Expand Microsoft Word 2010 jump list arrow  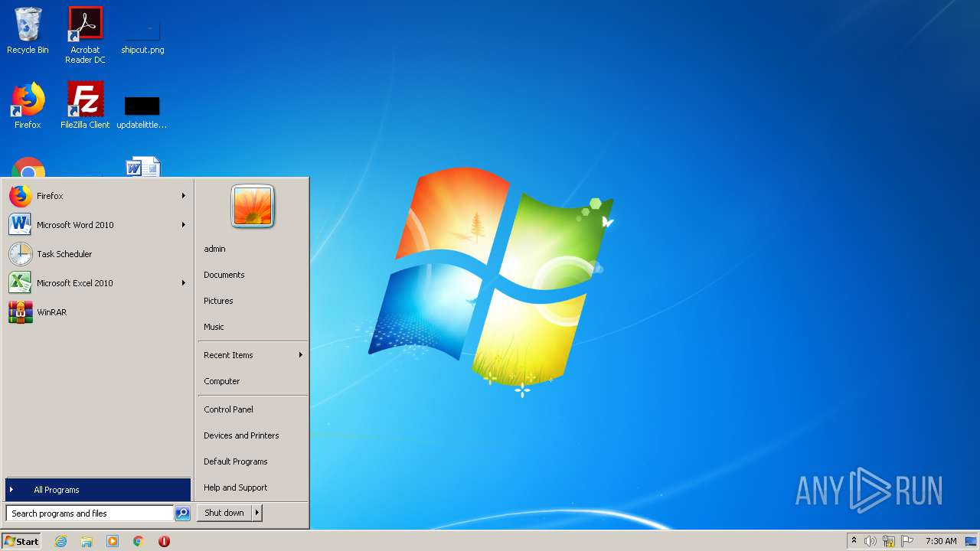coord(184,225)
